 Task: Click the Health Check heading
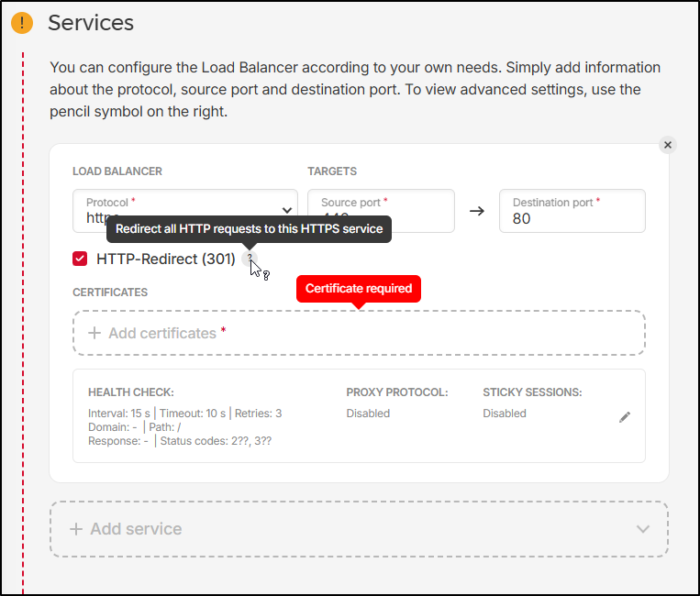pyautogui.click(x=131, y=392)
